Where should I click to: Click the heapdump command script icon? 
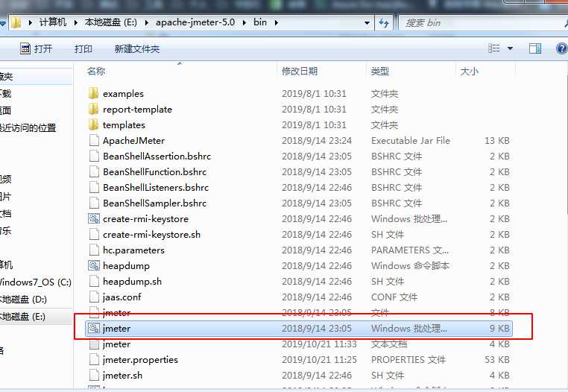[94, 265]
